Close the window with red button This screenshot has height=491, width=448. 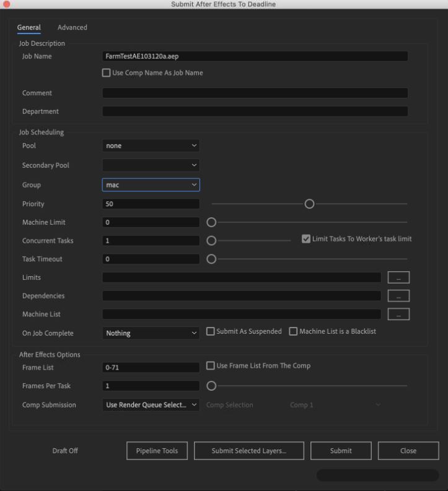[x=7, y=4]
